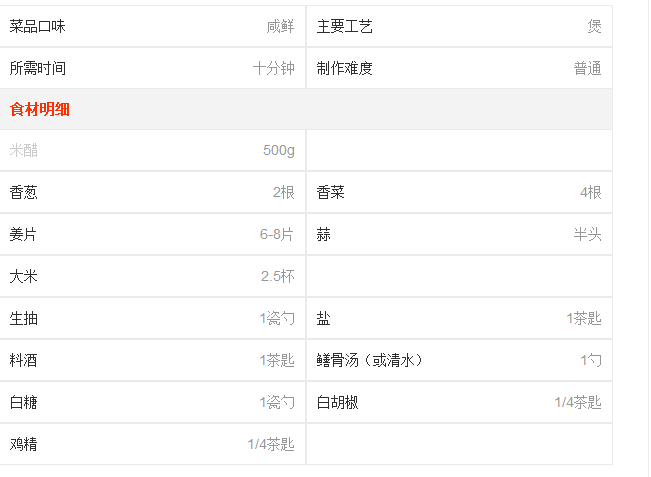Screen dimensions: 651x477
Task: Click the 所需时间 label
Action: coord(37,68)
